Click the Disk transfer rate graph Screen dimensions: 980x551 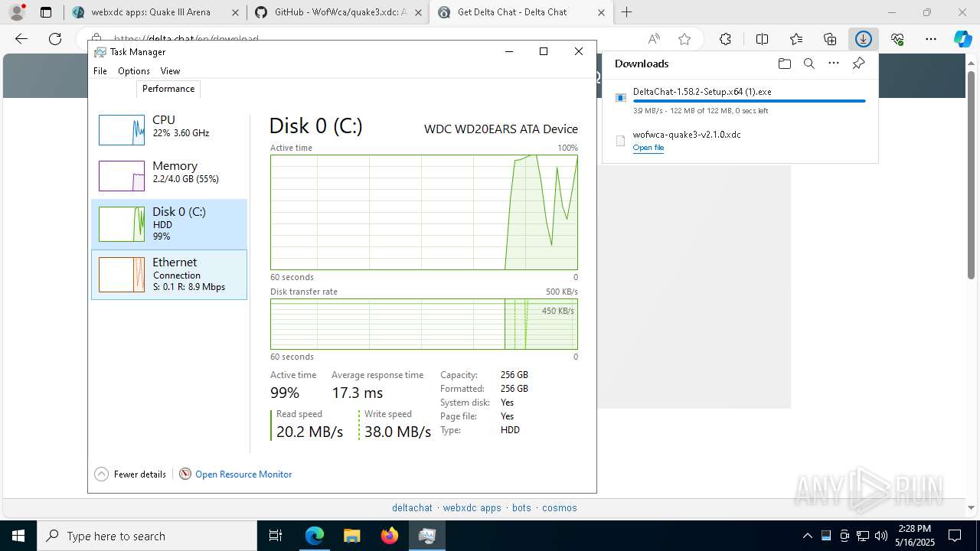click(x=424, y=324)
